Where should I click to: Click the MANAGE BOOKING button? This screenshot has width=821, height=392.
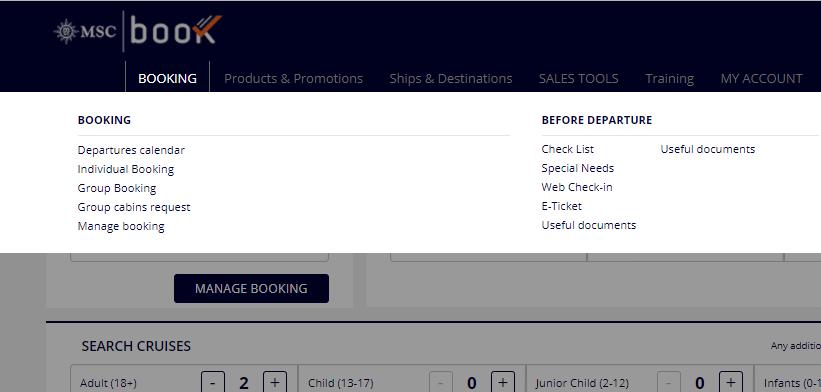(x=251, y=288)
